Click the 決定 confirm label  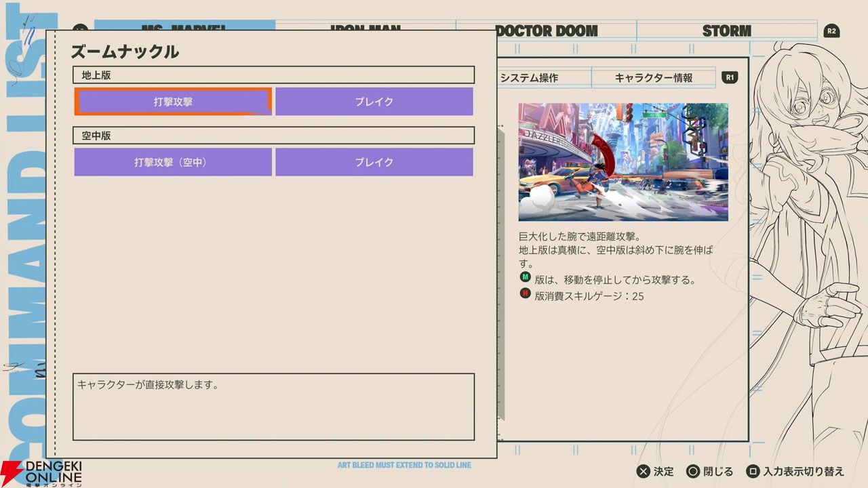tap(664, 472)
